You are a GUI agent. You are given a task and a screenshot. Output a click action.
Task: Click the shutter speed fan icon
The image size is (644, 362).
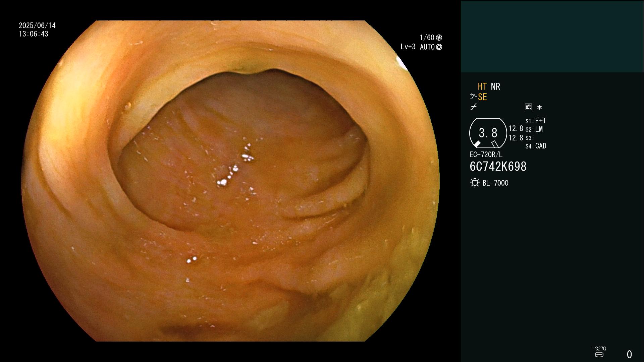[x=439, y=38]
